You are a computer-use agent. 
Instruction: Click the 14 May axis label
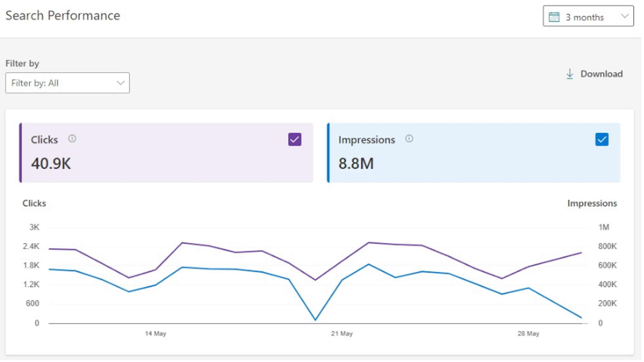156,334
